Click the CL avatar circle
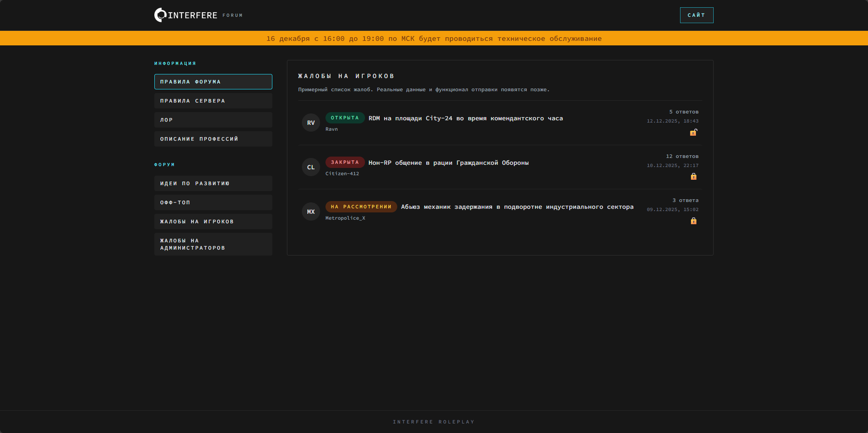868x433 pixels. click(x=311, y=167)
